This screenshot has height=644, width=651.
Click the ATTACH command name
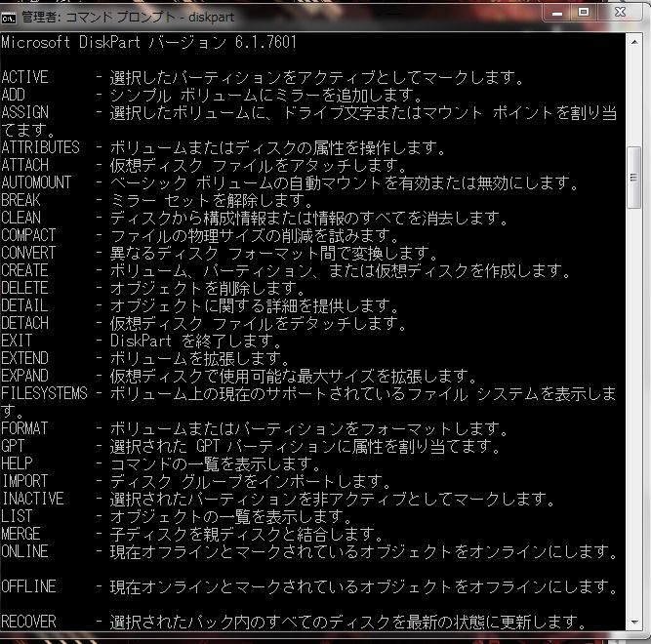click(25, 165)
